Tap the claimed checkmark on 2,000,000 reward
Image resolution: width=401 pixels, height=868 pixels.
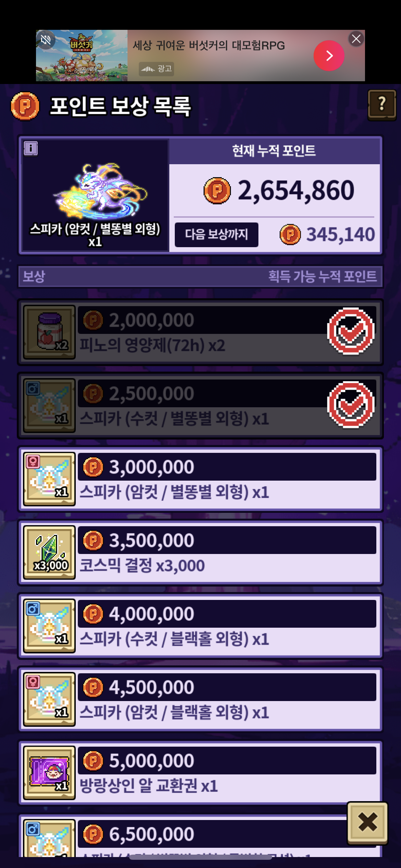point(351,331)
